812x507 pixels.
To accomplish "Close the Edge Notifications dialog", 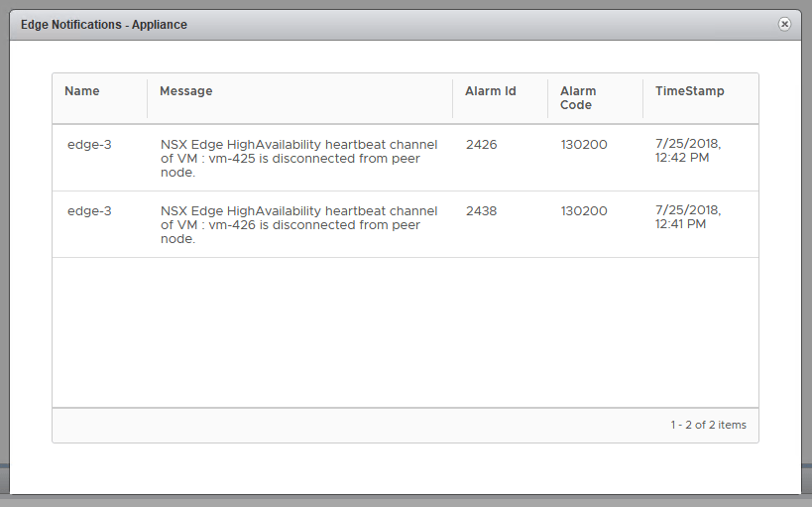I will click(784, 24).
